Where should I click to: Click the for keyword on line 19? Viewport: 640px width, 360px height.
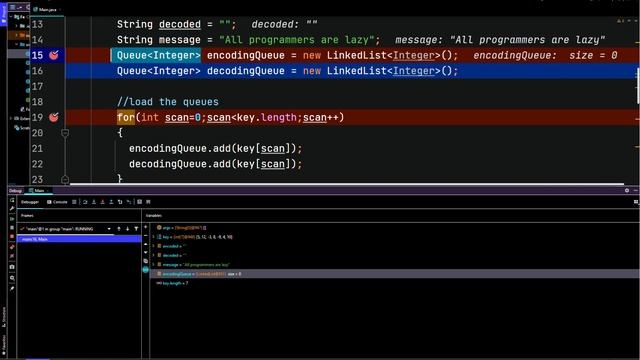pyautogui.click(x=126, y=118)
